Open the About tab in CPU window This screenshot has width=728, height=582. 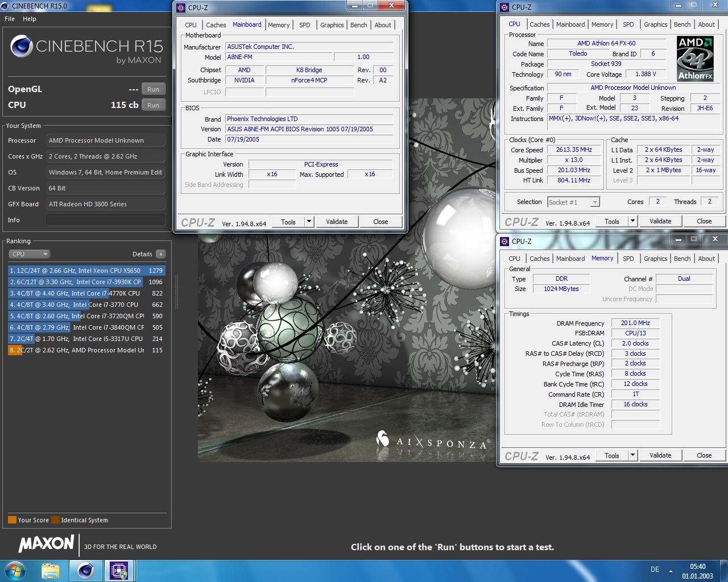pyautogui.click(x=706, y=24)
